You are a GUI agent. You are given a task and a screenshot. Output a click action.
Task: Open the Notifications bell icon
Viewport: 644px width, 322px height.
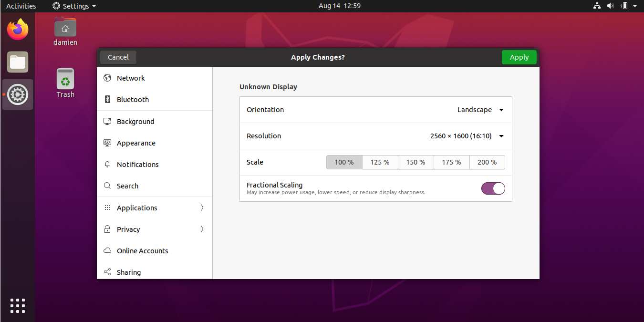pyautogui.click(x=107, y=164)
